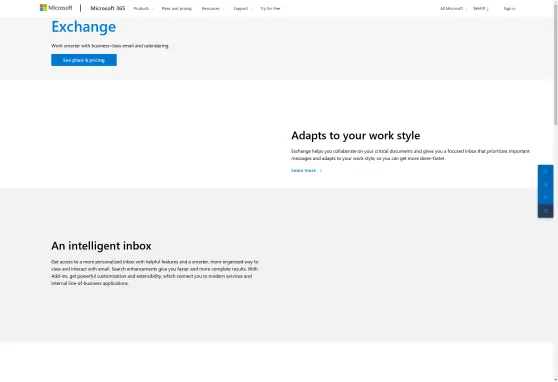Image resolution: width=558 pixels, height=382 pixels.
Task: Expand the Support dropdown menu
Action: (243, 9)
